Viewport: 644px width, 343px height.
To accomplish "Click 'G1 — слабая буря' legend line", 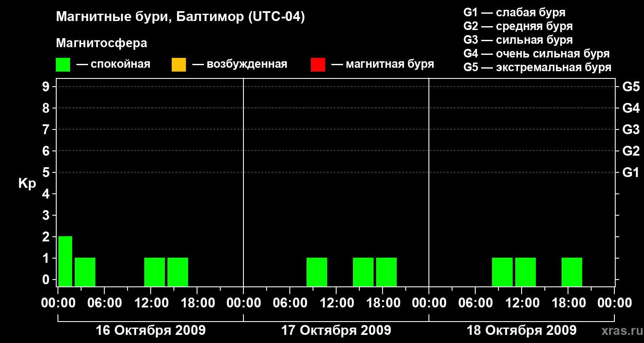I will (514, 12).
